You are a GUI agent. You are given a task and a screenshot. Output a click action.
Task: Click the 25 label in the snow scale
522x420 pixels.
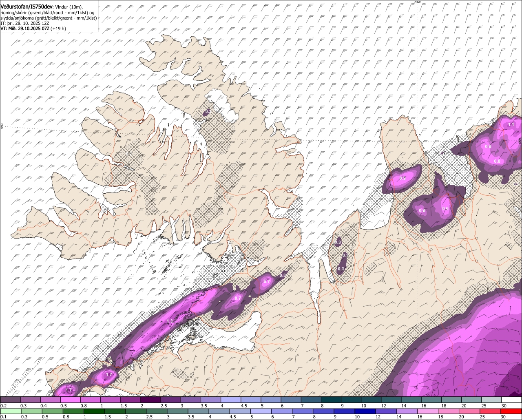coord(484,406)
